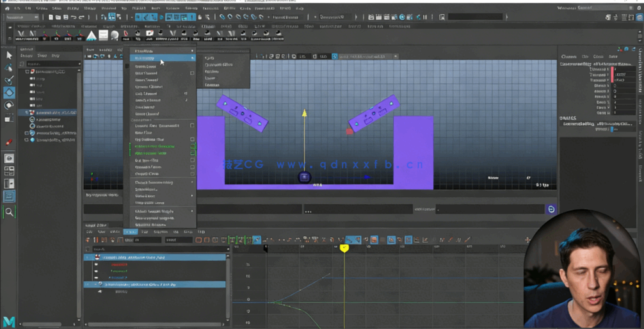Click the yellow current-time marker in Graph Editor
This screenshot has height=329, width=644.
[x=344, y=248]
